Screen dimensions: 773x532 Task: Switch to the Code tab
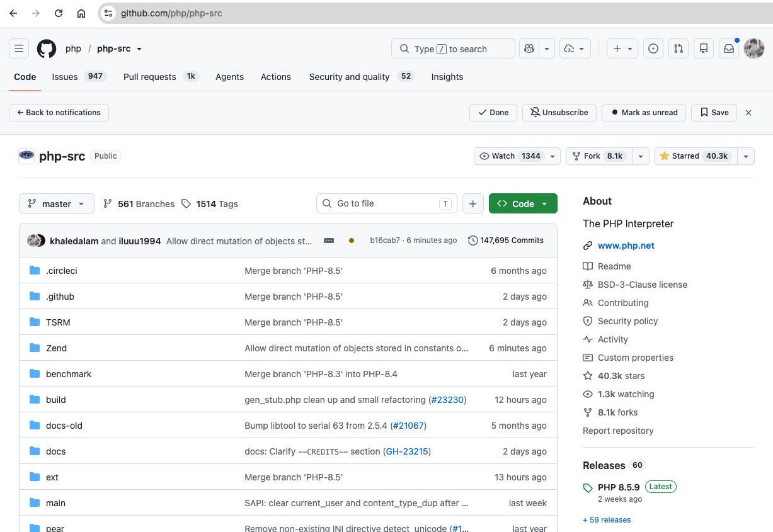coord(25,77)
